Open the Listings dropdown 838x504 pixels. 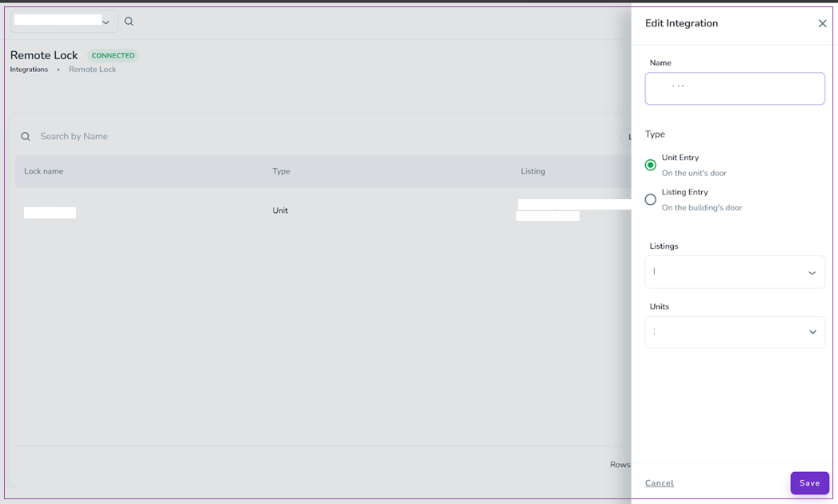735,272
